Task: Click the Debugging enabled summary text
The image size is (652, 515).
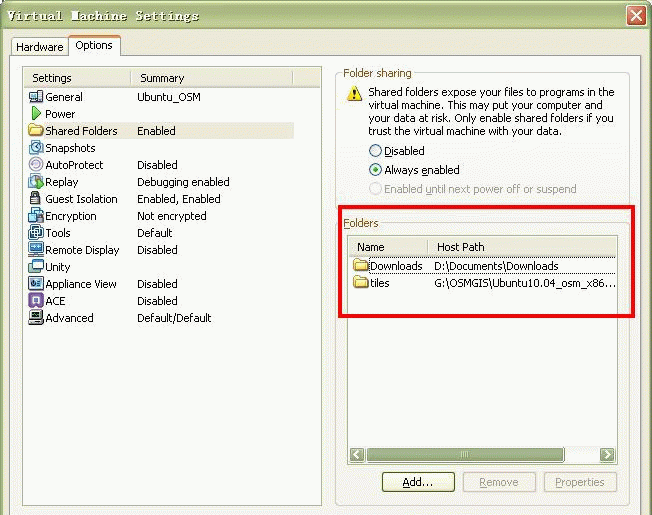Action: [183, 182]
